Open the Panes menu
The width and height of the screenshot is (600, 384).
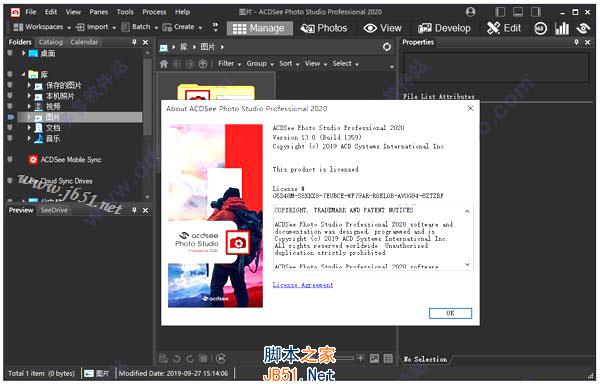[x=99, y=12]
